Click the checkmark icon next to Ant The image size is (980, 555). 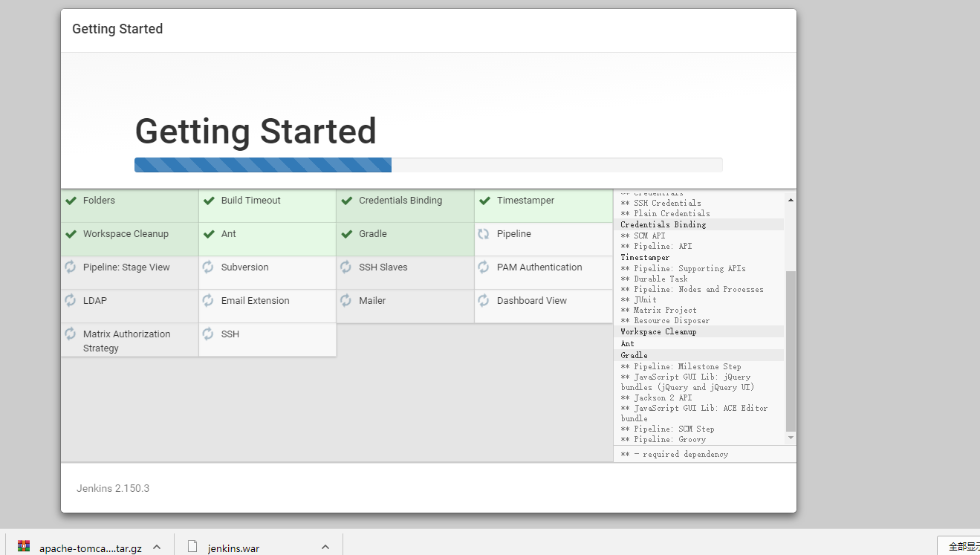209,234
